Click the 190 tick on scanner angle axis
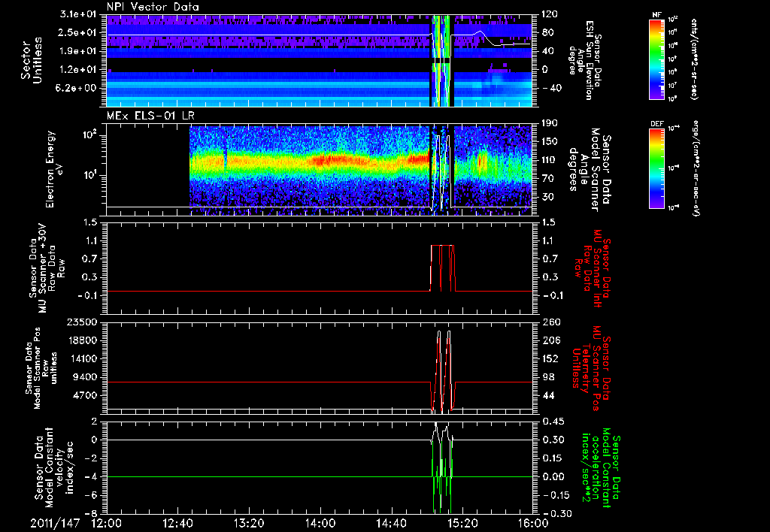The width and height of the screenshot is (770, 532). coord(550,123)
